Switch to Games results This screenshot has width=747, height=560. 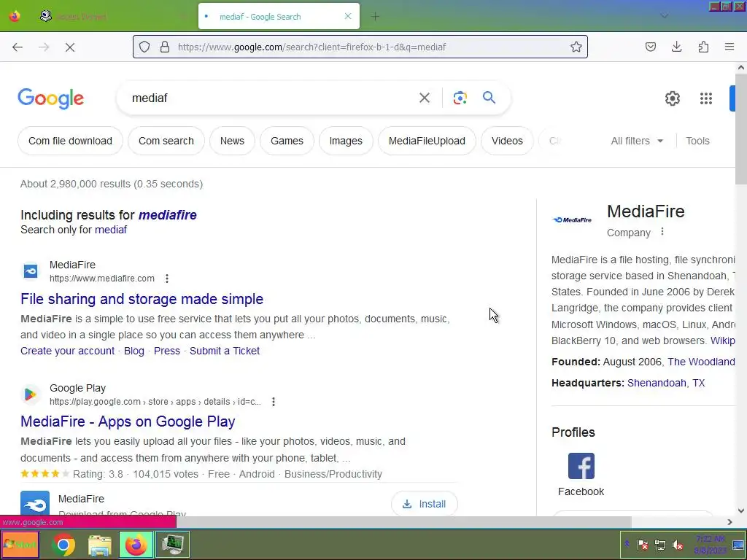point(287,141)
